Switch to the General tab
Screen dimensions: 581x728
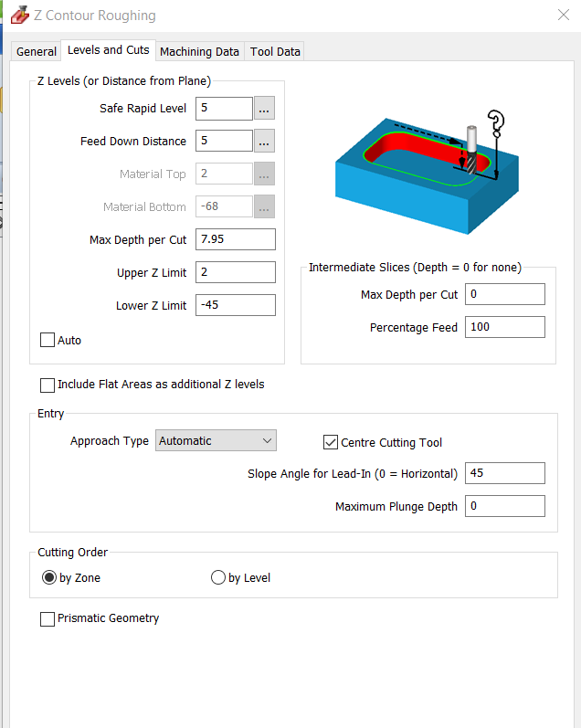(37, 52)
